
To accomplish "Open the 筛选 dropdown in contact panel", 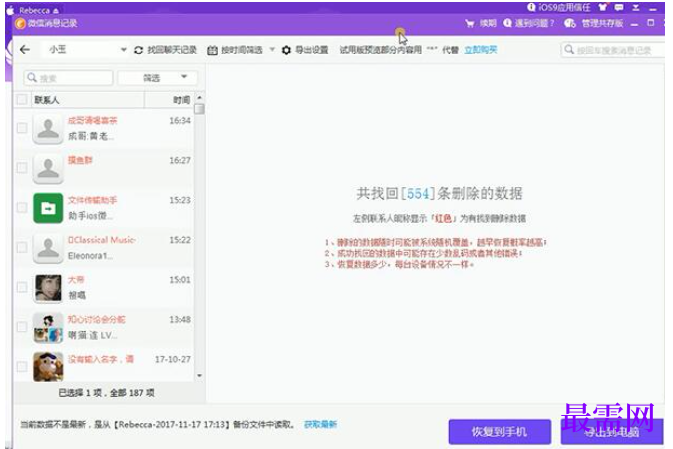I will click(158, 78).
